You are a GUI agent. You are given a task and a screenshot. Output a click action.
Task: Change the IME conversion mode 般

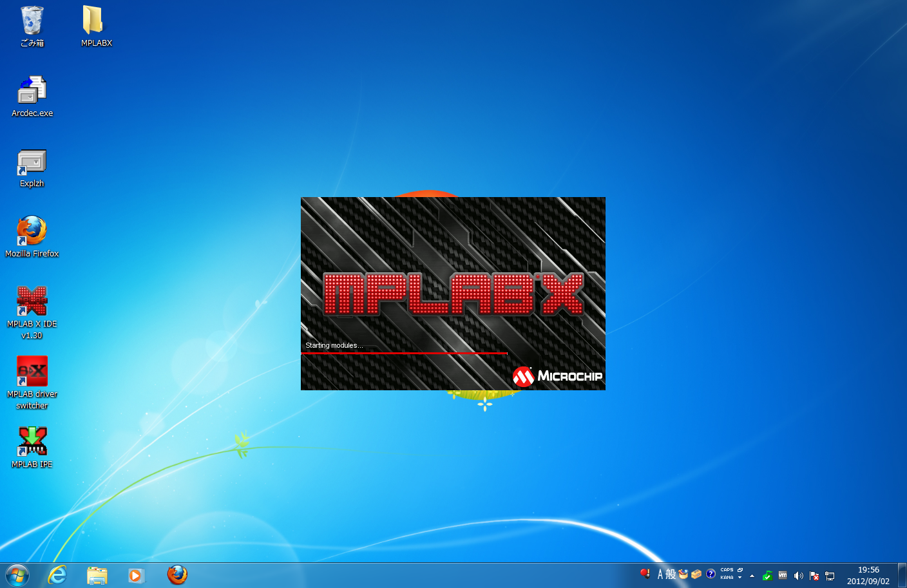click(671, 574)
